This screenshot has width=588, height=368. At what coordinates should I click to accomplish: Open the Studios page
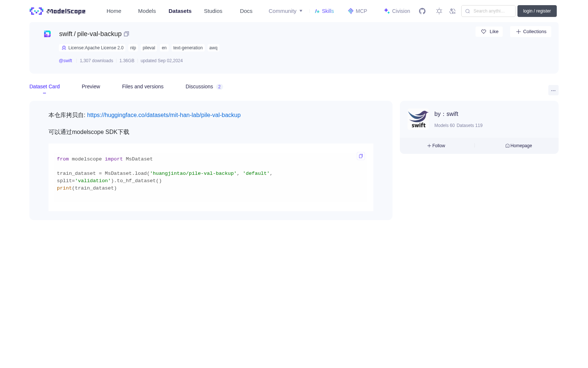pyautogui.click(x=213, y=11)
